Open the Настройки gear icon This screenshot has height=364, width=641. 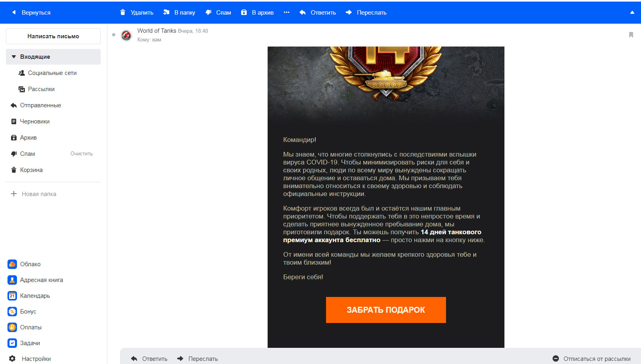click(x=12, y=358)
